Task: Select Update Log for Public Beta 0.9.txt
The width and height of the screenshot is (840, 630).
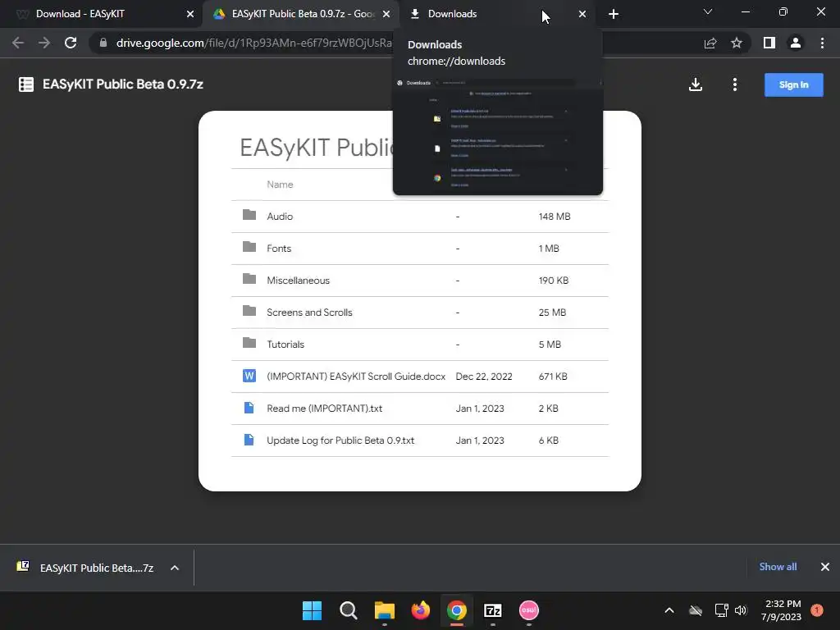Action: (420, 441)
